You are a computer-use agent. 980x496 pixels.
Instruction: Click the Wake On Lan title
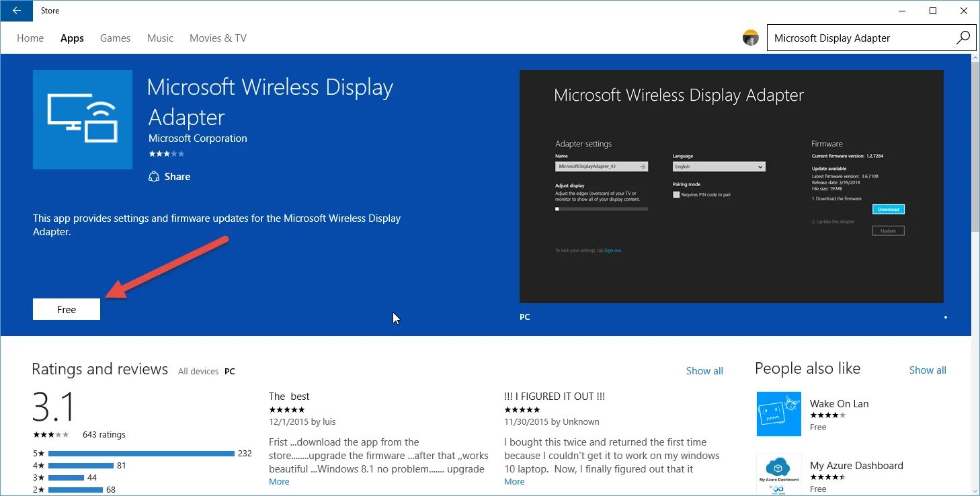pyautogui.click(x=839, y=404)
